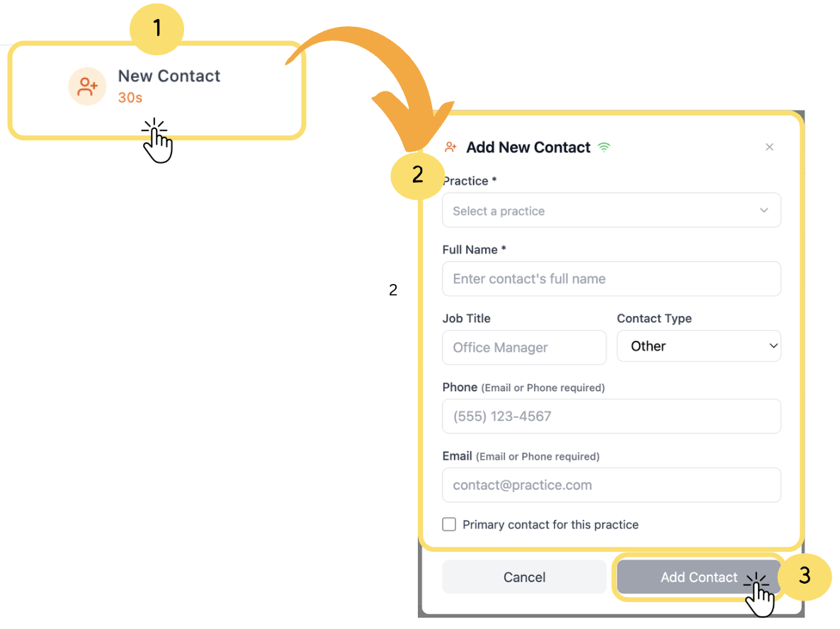Expand the Select a practice dropdown
The width and height of the screenshot is (840, 629).
click(611, 210)
